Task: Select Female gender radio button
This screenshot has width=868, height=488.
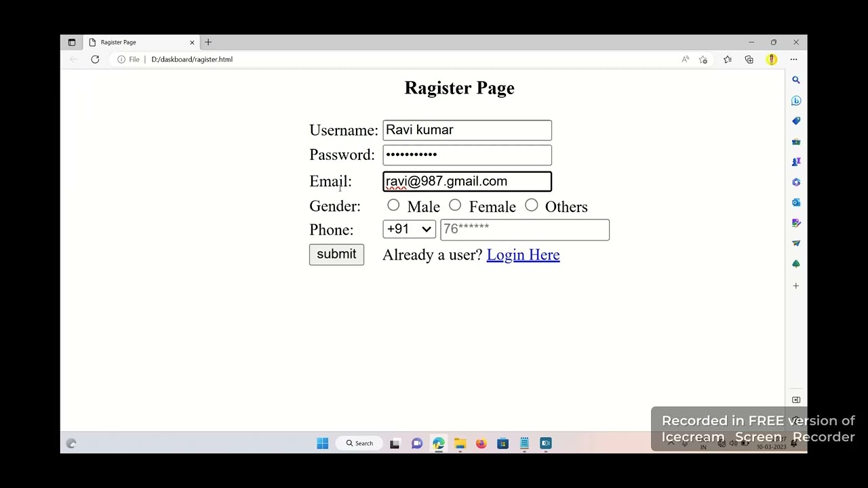Action: [x=455, y=205]
